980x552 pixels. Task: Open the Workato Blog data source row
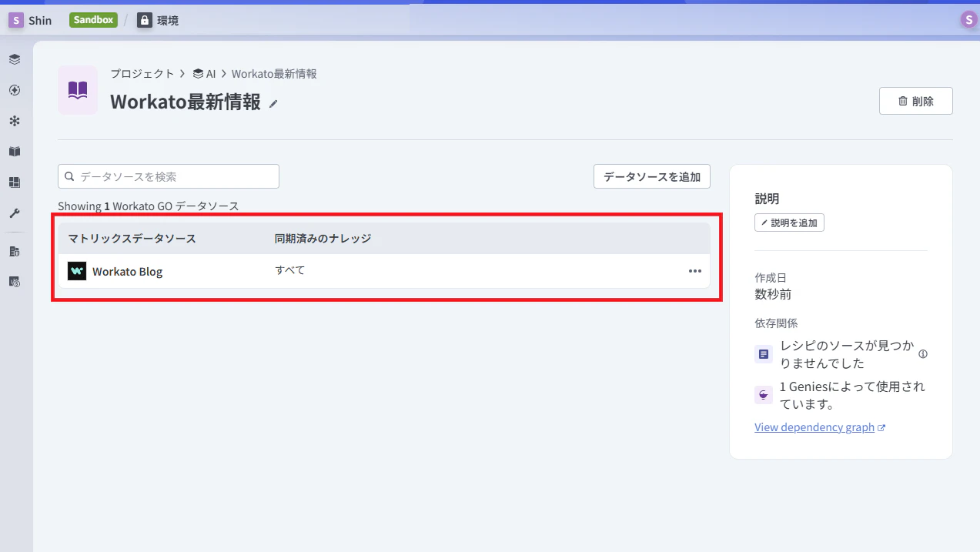pos(384,271)
